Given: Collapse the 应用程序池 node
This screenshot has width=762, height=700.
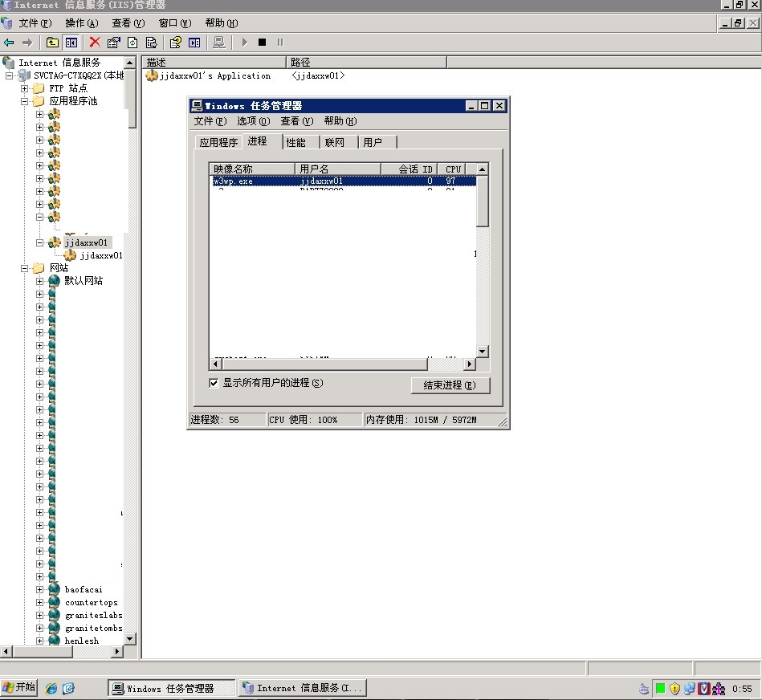Looking at the screenshot, I should [24, 101].
